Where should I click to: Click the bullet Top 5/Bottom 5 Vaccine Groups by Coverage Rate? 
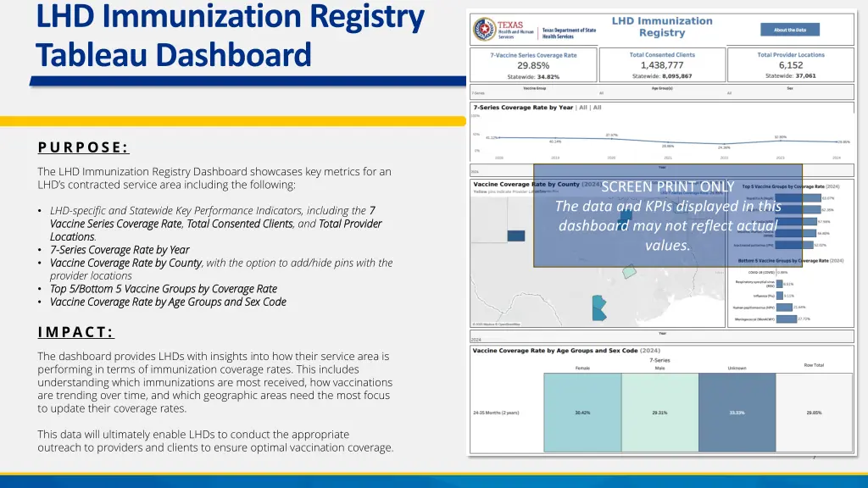164,289
